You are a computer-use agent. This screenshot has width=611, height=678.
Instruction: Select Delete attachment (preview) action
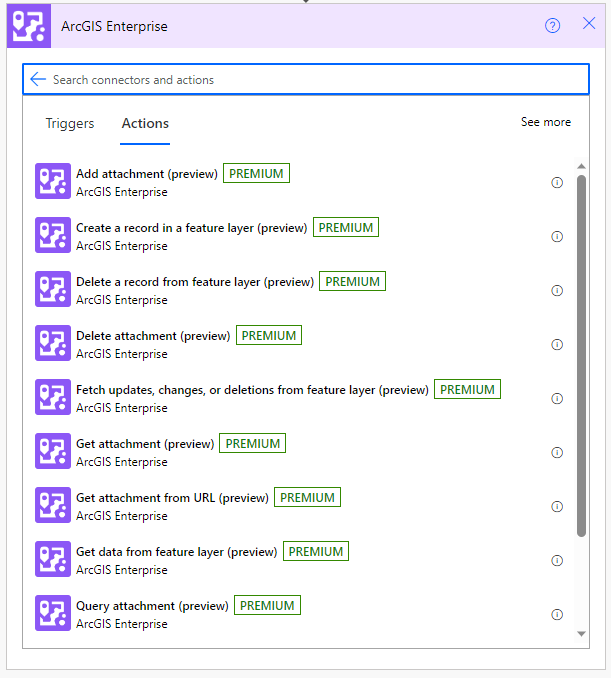153,336
